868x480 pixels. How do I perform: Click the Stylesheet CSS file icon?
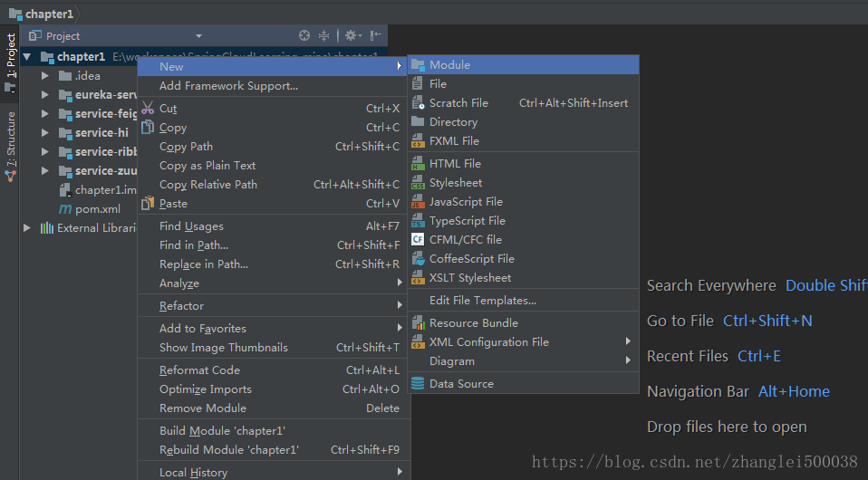pos(418,183)
